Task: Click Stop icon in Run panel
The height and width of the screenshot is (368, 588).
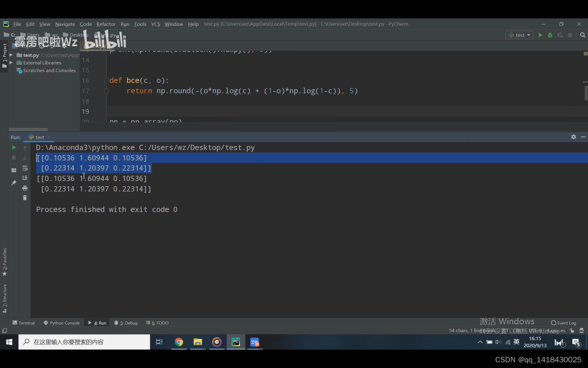Action: pos(14,158)
